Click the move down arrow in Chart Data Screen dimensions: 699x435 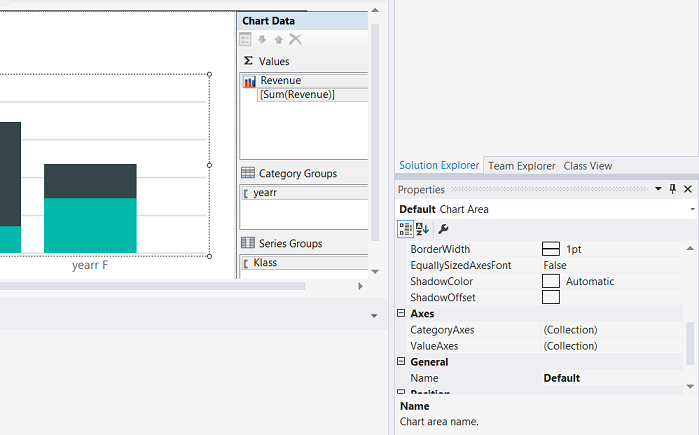(262, 39)
